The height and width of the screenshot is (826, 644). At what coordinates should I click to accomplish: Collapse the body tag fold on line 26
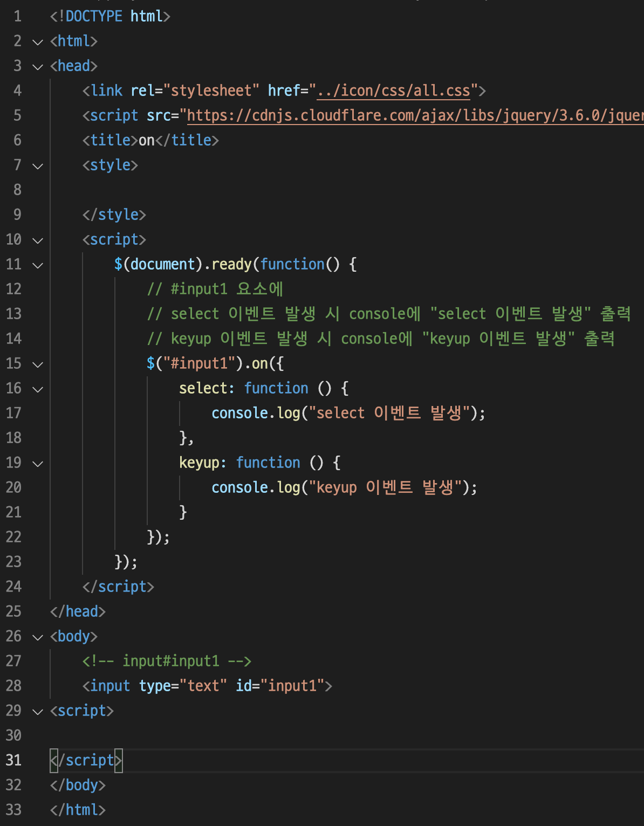point(38,637)
